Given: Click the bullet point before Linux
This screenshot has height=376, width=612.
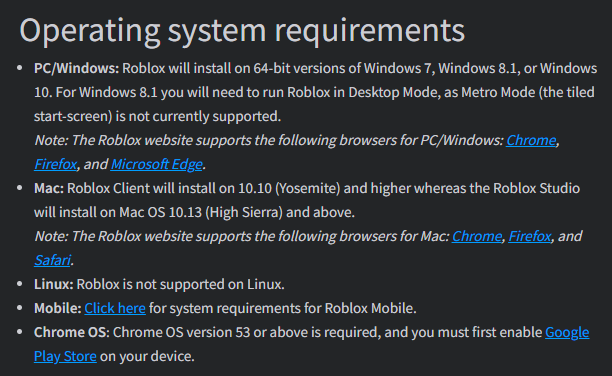Looking at the screenshot, I should pos(20,284).
